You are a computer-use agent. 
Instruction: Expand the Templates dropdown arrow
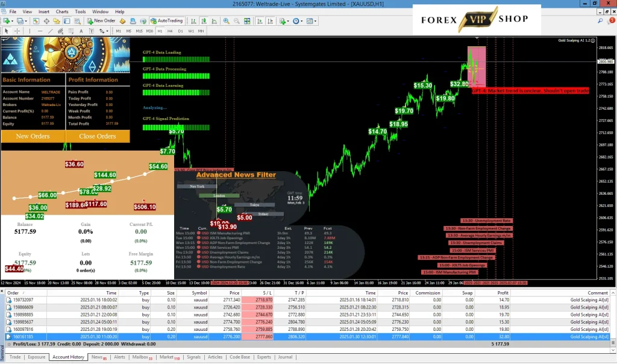tap(315, 21)
